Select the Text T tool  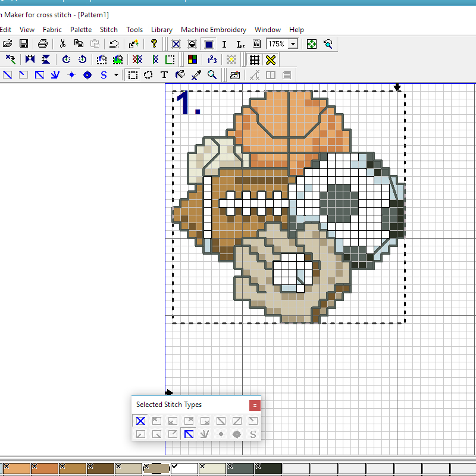(164, 75)
